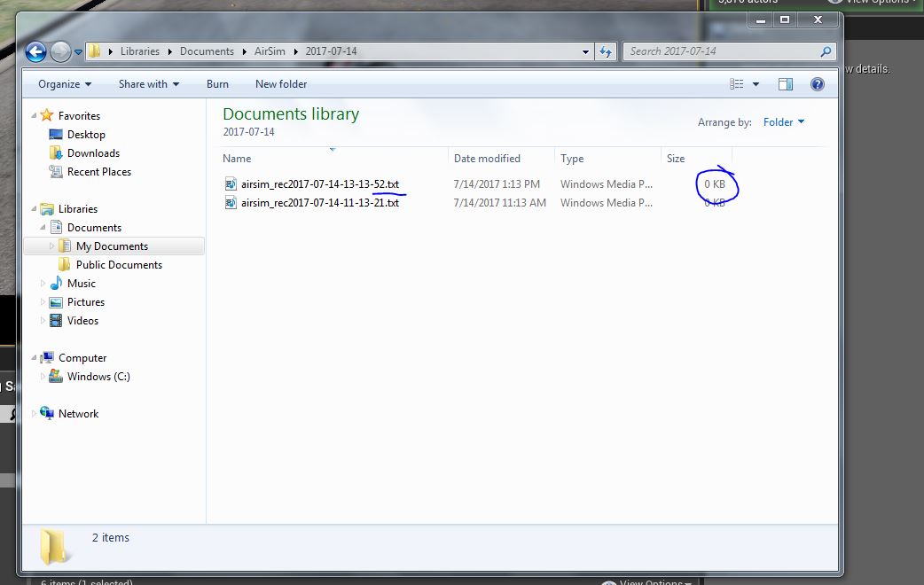Click the icon of airsim_rec2017-07-14-13-13-52.txt

tap(231, 184)
